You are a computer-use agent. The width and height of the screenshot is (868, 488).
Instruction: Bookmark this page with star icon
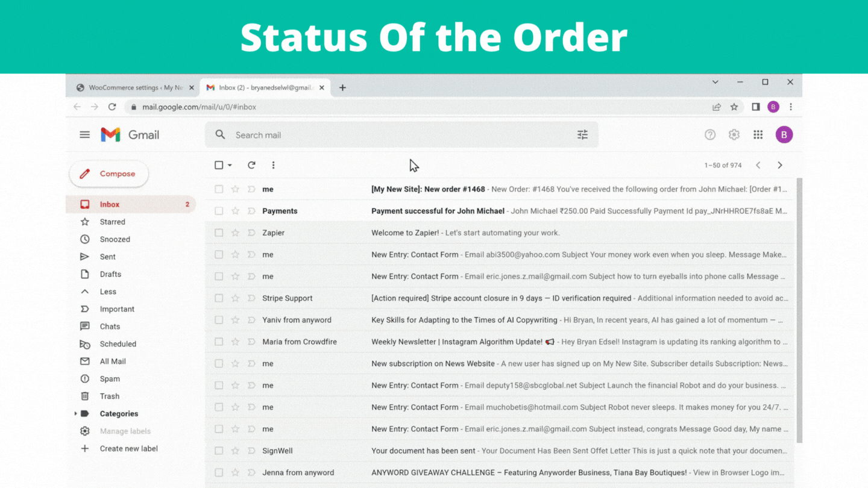734,107
